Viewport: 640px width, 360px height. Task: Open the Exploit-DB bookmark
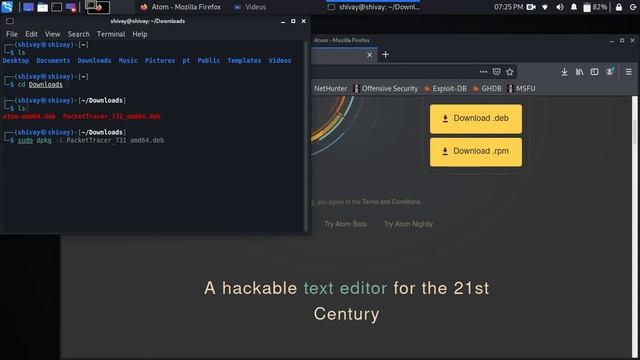(445, 89)
